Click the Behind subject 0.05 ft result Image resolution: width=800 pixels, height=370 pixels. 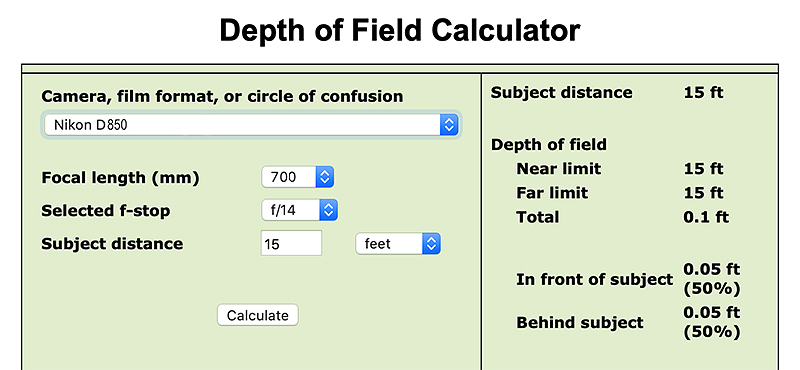click(712, 322)
